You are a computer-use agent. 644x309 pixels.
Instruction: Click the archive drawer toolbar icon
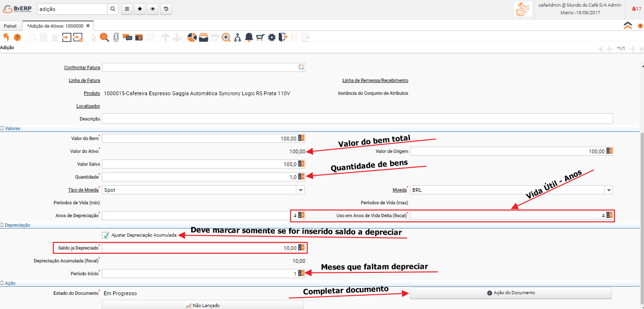click(x=204, y=37)
